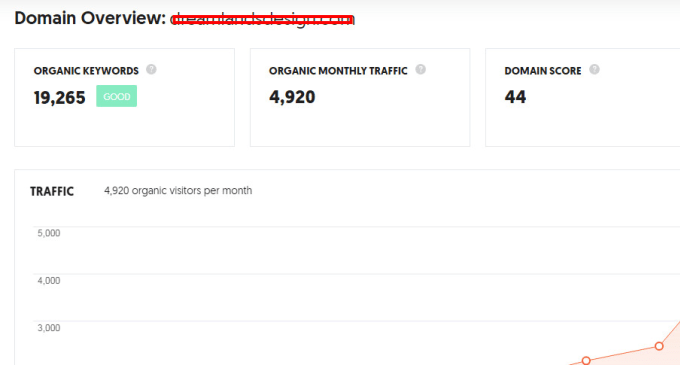The width and height of the screenshot is (680, 365).
Task: Click the 4,000 axis label
Action: coord(49,280)
